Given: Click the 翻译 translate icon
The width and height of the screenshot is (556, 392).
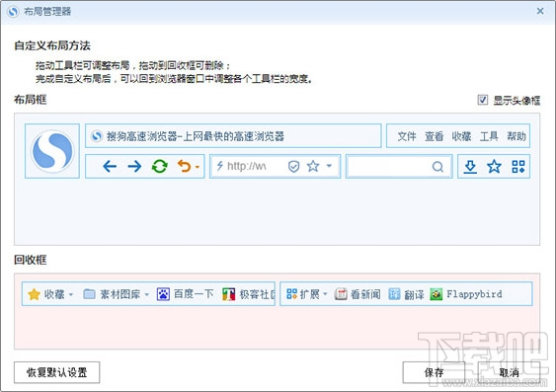Looking at the screenshot, I should (x=394, y=294).
